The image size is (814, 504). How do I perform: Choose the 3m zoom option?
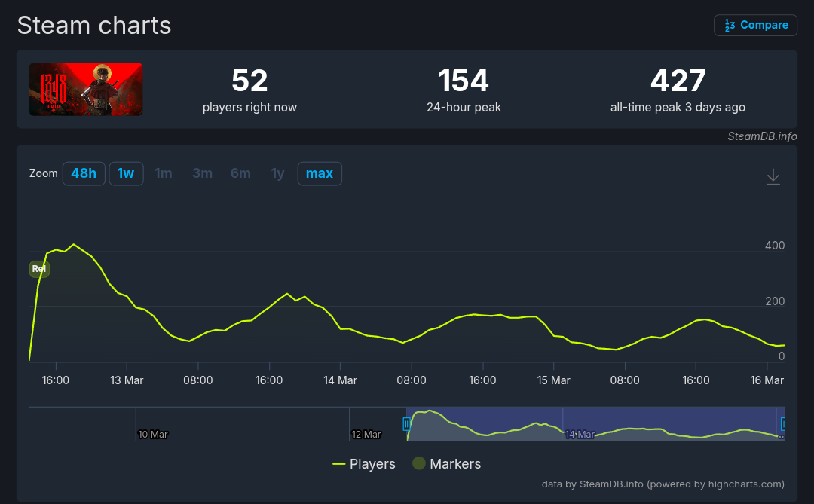tap(202, 173)
